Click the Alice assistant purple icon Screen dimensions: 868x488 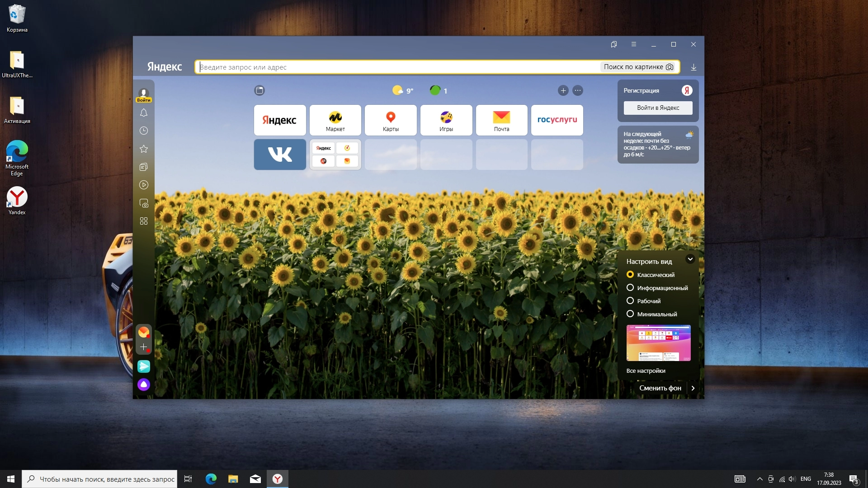[x=144, y=385]
